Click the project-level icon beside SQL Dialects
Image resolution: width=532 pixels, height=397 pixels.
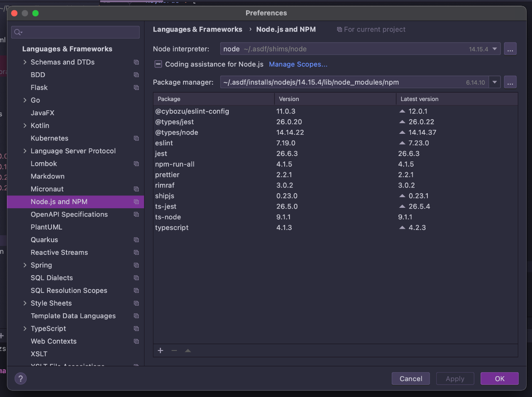pyautogui.click(x=136, y=278)
